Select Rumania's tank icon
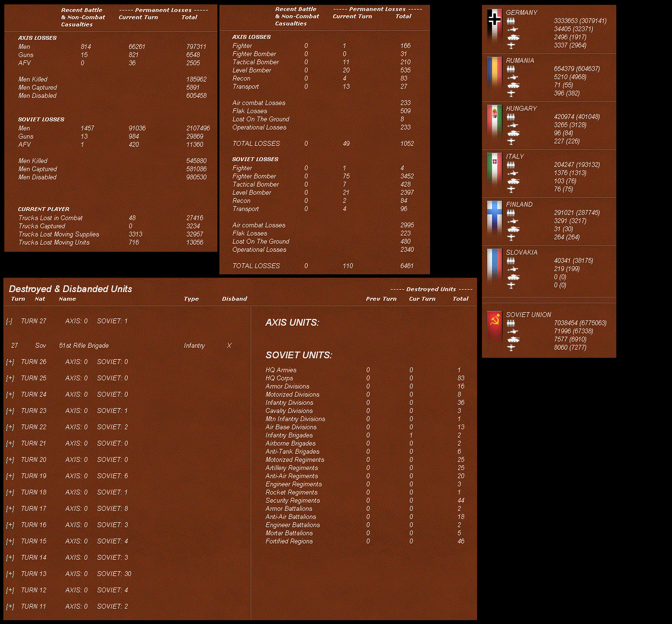Image resolution: width=672 pixels, height=624 pixels. click(513, 85)
